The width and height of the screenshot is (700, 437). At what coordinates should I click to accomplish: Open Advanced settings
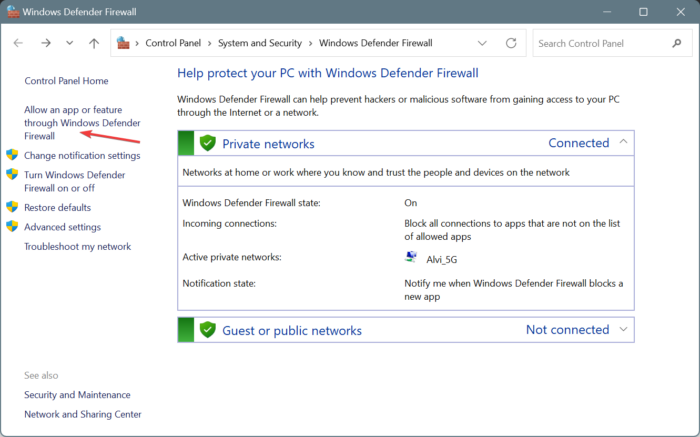point(62,227)
